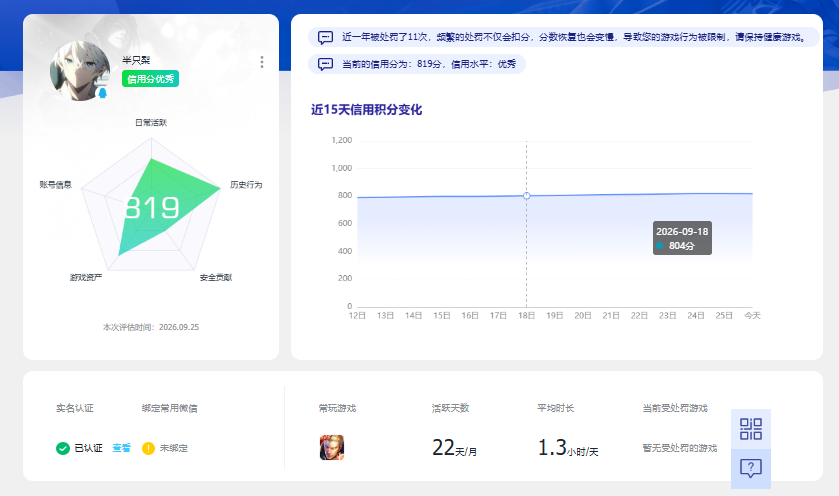Click the frequently played game icon
The width and height of the screenshot is (839, 496).
tap(332, 447)
